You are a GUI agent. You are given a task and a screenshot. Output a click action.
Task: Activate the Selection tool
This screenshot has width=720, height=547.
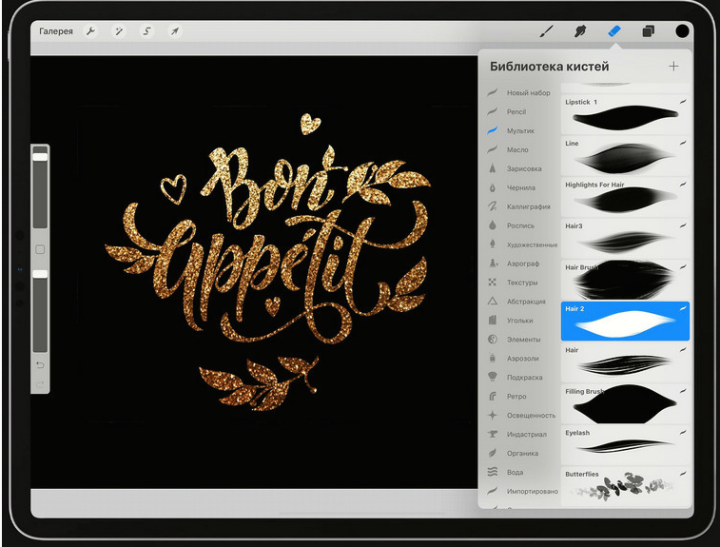pyautogui.click(x=147, y=31)
